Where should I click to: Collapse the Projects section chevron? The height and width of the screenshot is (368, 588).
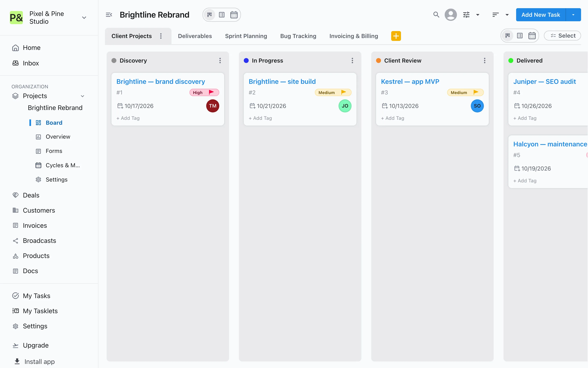tap(82, 96)
